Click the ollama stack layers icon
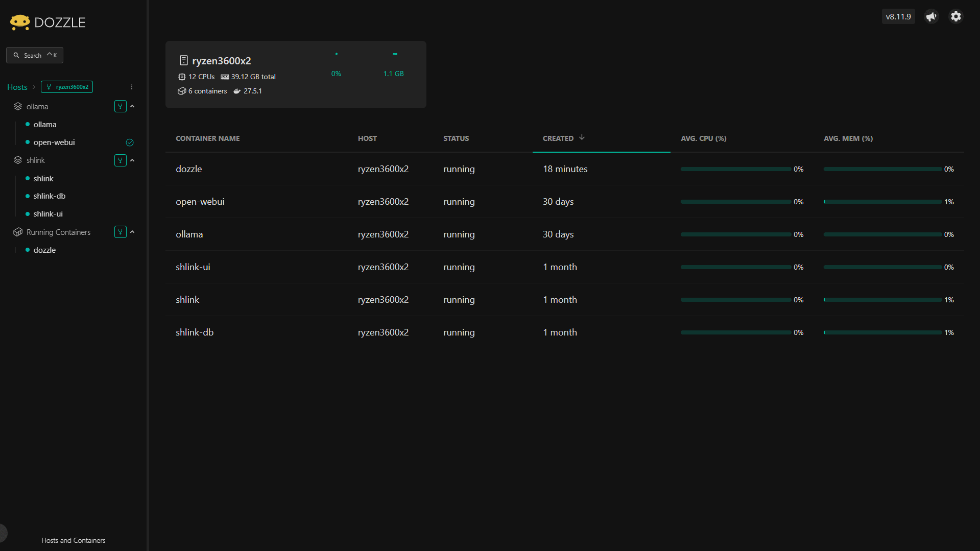Image resolution: width=980 pixels, height=551 pixels. tap(18, 106)
